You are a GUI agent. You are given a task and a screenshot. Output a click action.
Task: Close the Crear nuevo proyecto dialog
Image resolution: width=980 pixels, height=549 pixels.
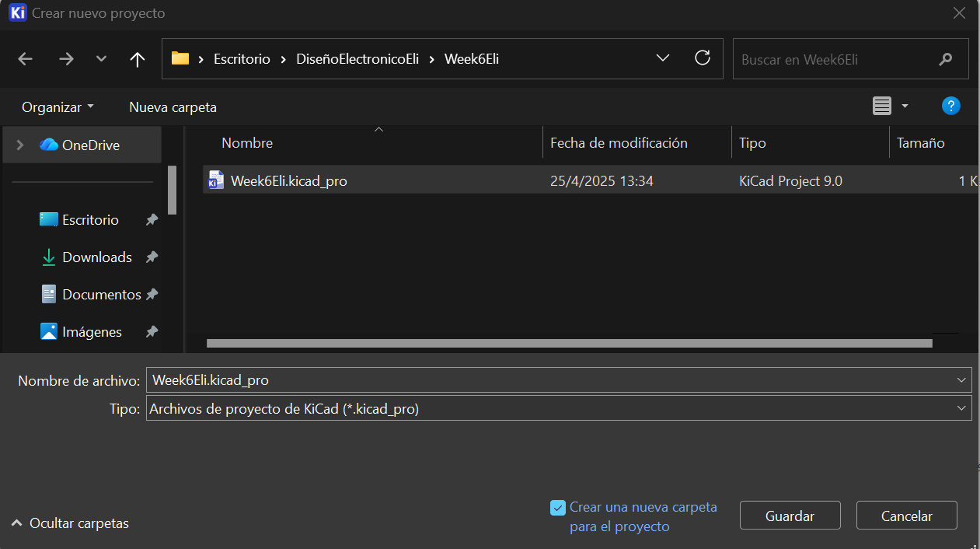(959, 13)
